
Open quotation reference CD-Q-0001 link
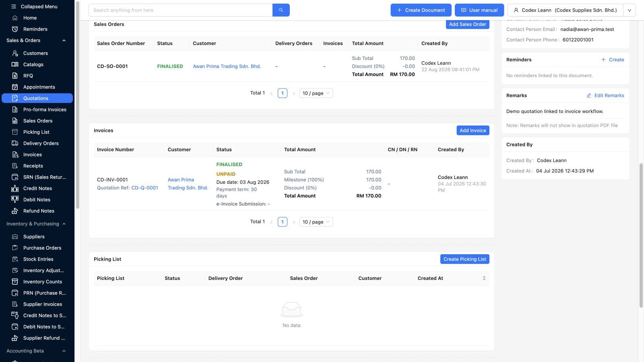click(145, 188)
